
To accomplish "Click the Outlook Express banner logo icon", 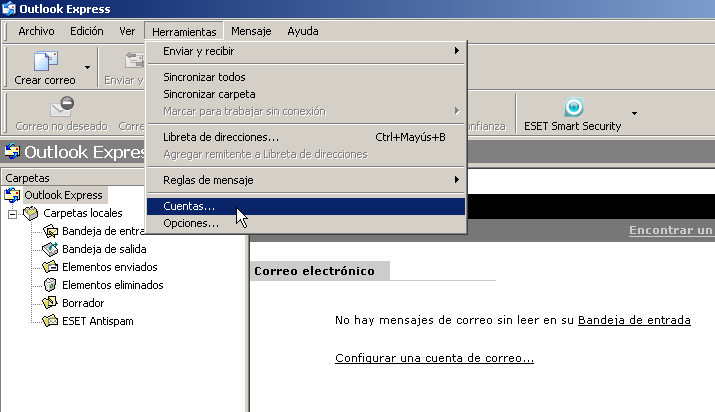I will coord(12,151).
